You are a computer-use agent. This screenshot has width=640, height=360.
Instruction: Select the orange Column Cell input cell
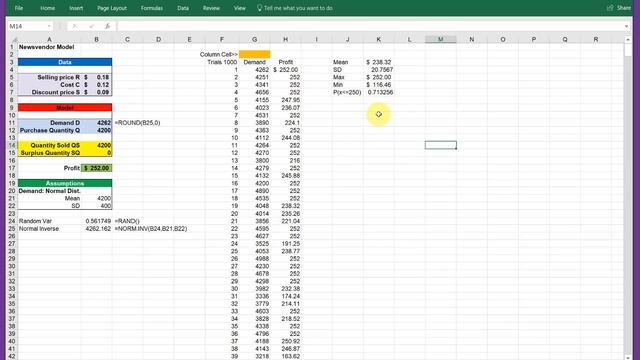tap(255, 54)
